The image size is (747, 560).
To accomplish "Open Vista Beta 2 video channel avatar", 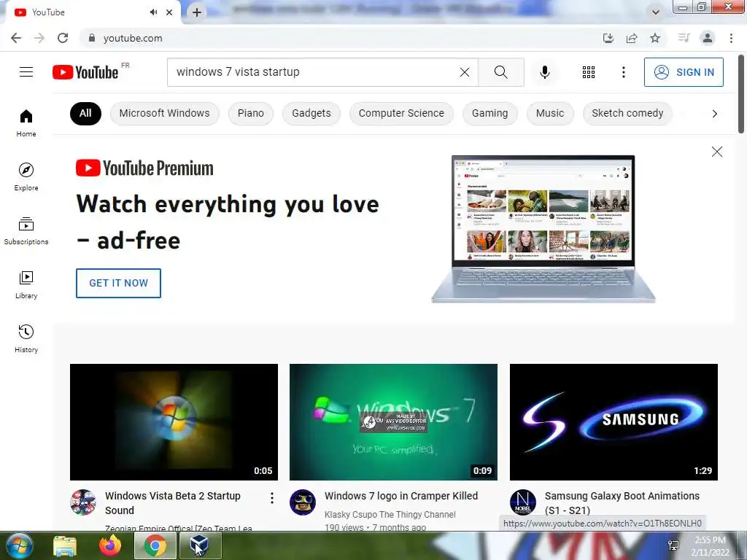I will pos(83,502).
